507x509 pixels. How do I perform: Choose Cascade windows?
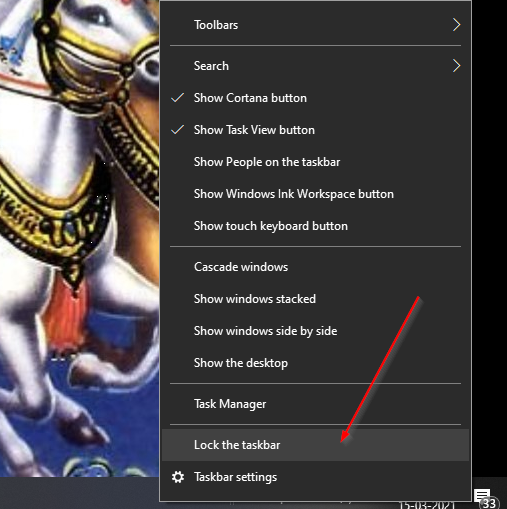coord(315,267)
